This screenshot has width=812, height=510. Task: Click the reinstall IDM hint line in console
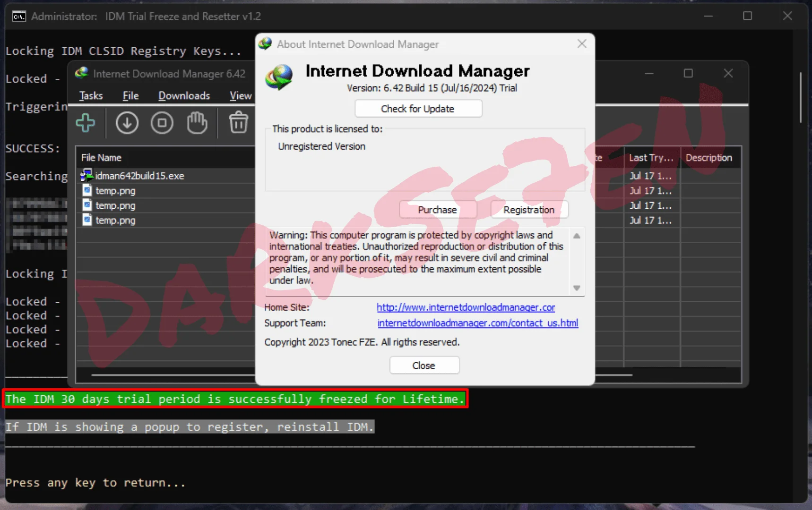pos(190,427)
